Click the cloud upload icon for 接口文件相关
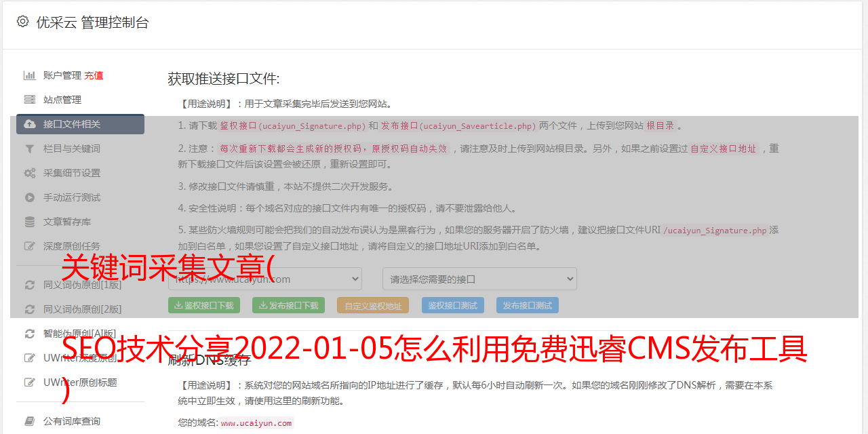The image size is (868, 434). point(30,124)
